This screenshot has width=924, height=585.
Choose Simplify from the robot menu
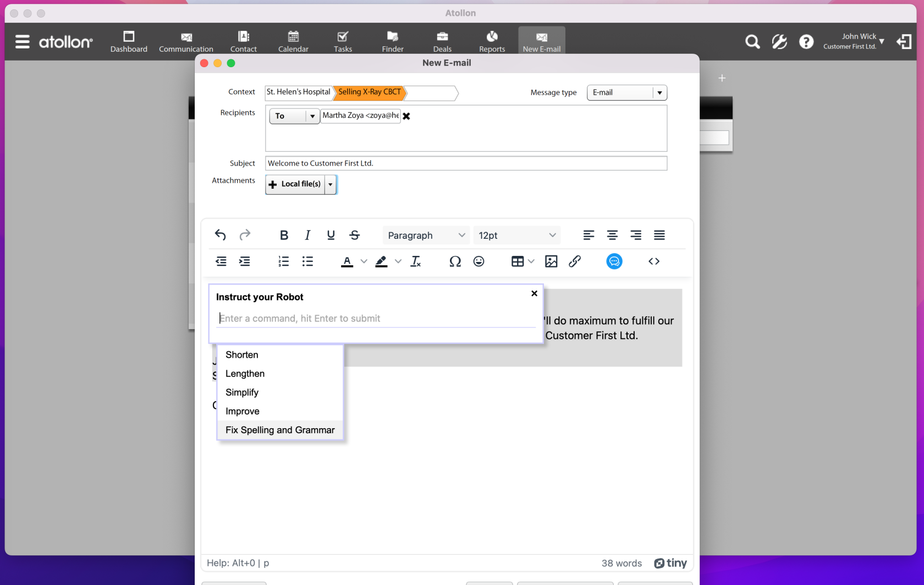click(x=280, y=392)
